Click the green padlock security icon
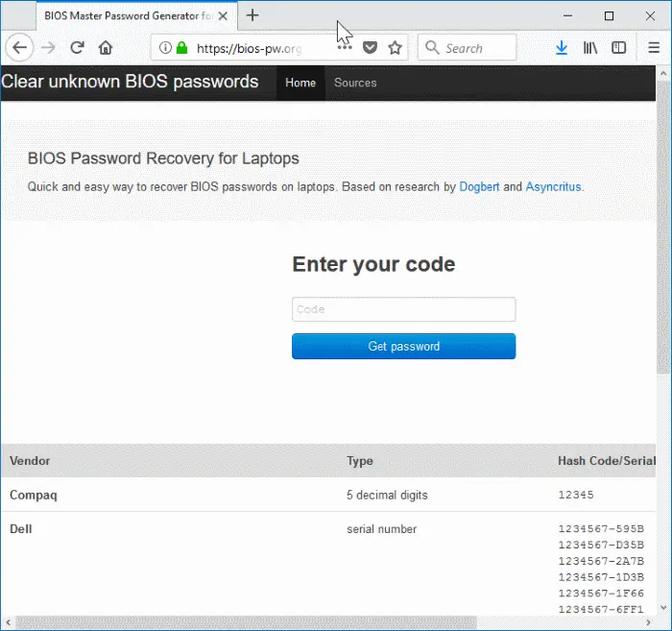The width and height of the screenshot is (672, 631). (x=182, y=48)
